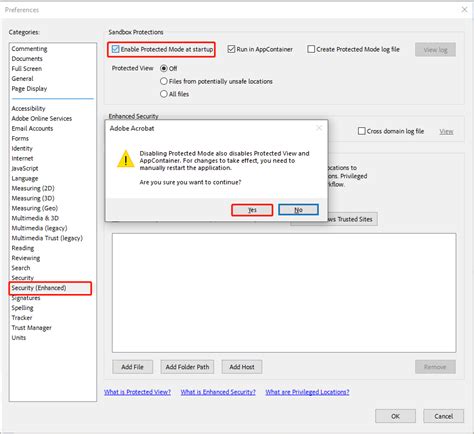The height and width of the screenshot is (434, 474).
Task: Cancel the Preferences dialog
Action: pyautogui.click(x=443, y=416)
